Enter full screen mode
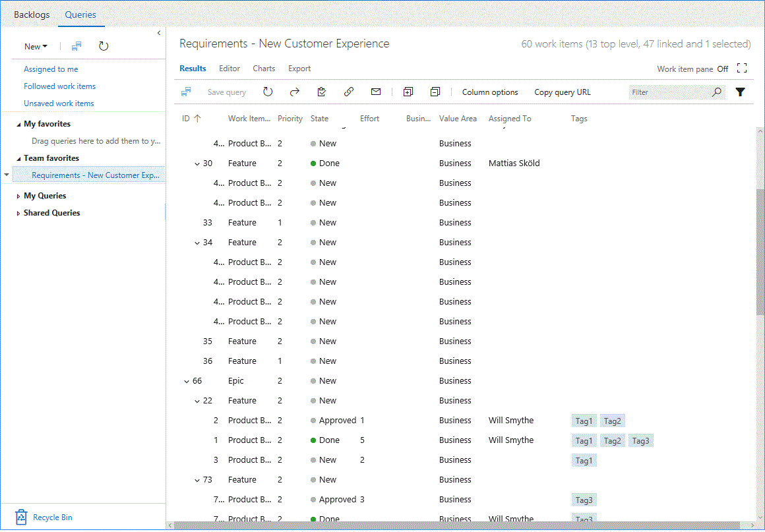The image size is (765, 532). click(x=742, y=69)
